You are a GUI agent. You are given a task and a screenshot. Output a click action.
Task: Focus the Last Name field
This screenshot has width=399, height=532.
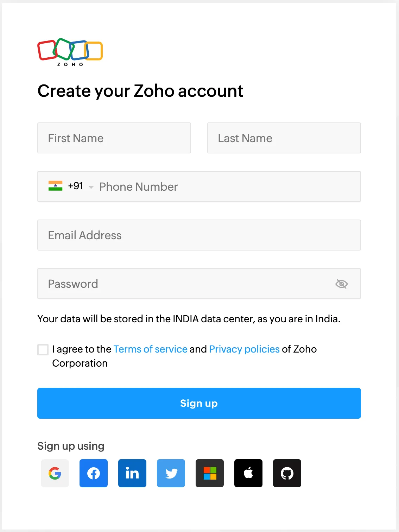coord(284,138)
